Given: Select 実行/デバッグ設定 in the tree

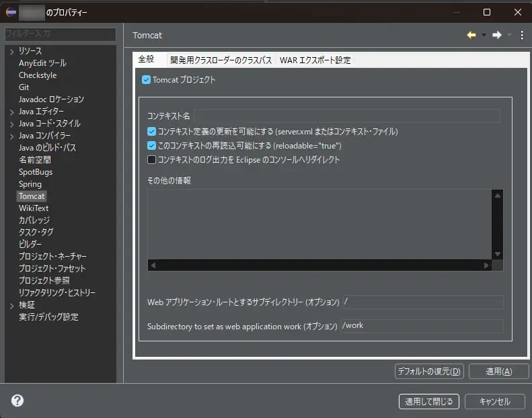Looking at the screenshot, I should pyautogui.click(x=48, y=317).
